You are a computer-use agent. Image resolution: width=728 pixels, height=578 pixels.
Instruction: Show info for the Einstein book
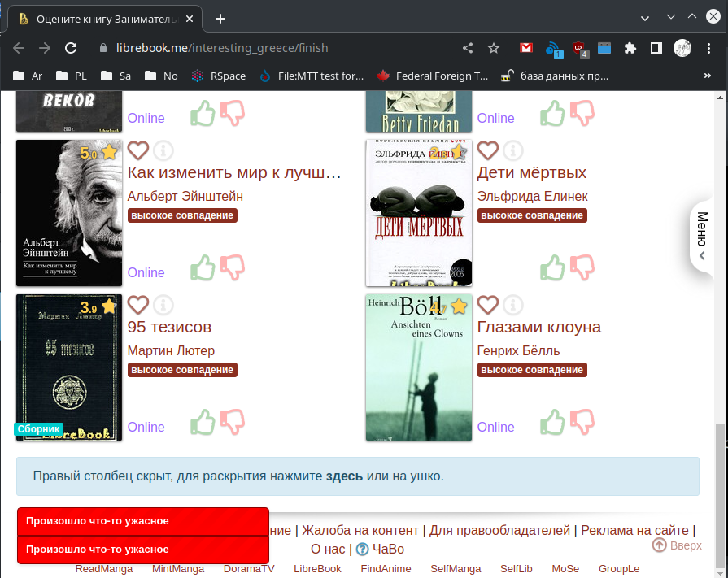[163, 150]
